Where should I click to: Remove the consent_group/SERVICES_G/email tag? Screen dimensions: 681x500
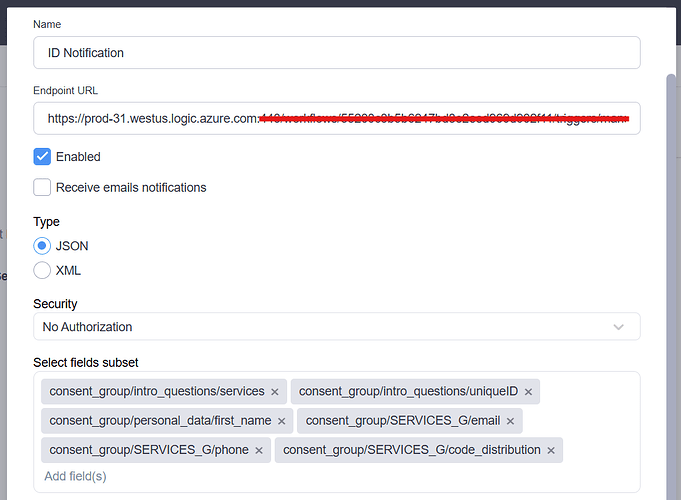tap(510, 421)
